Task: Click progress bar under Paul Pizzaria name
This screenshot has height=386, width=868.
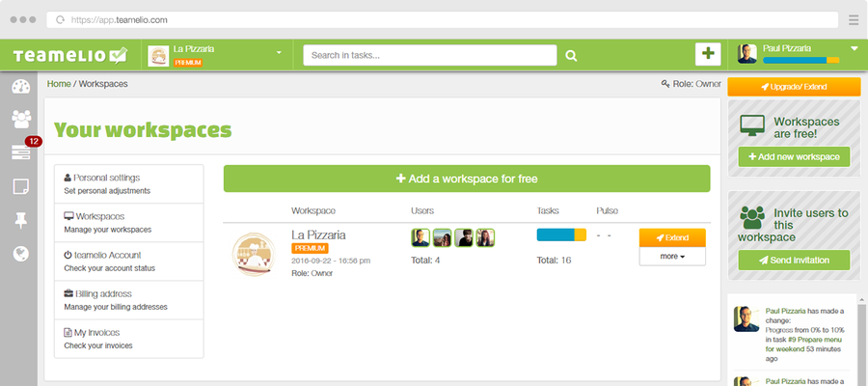Action: point(801,60)
